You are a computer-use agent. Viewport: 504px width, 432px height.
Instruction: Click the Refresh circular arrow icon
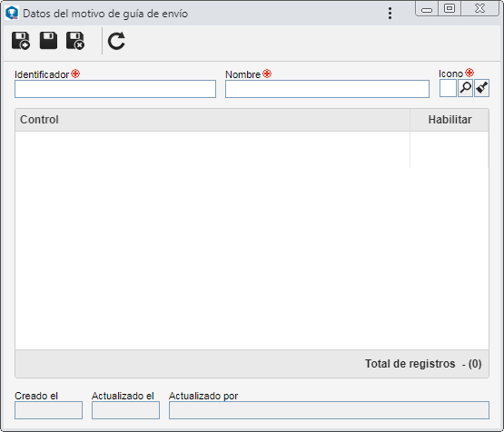[x=116, y=41]
